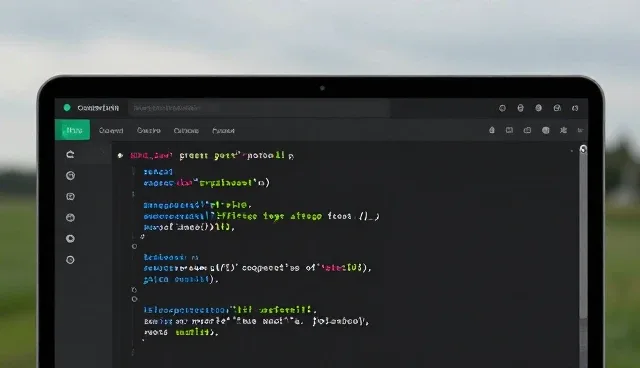
Task: Click the second icon in the left sidebar
Action: click(x=70, y=175)
